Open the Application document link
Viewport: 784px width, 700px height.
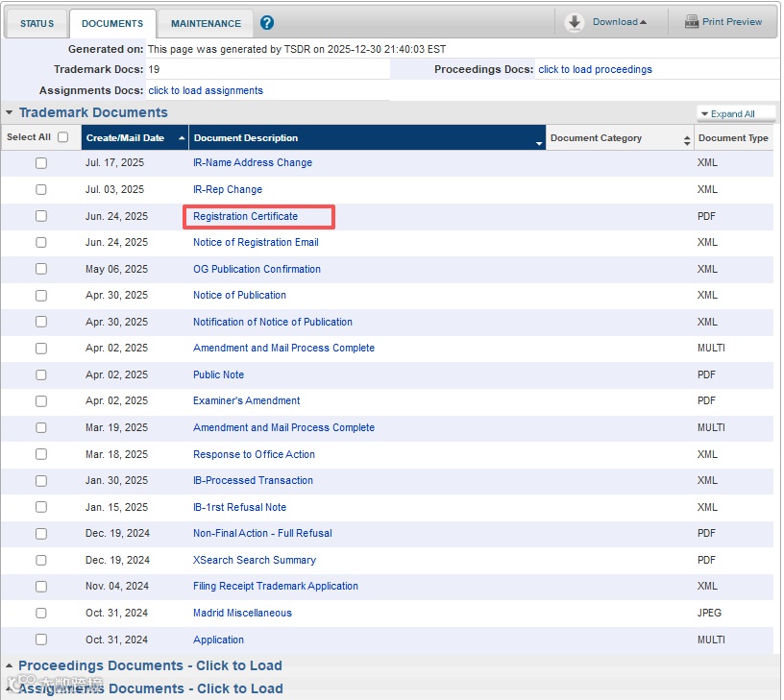tap(218, 640)
